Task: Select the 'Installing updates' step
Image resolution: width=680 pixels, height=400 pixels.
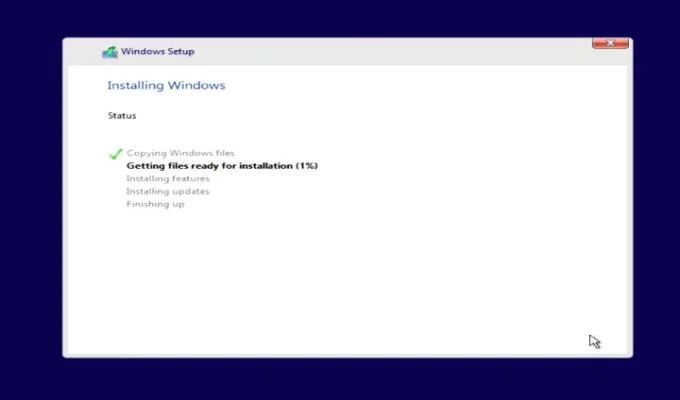Action: (168, 191)
